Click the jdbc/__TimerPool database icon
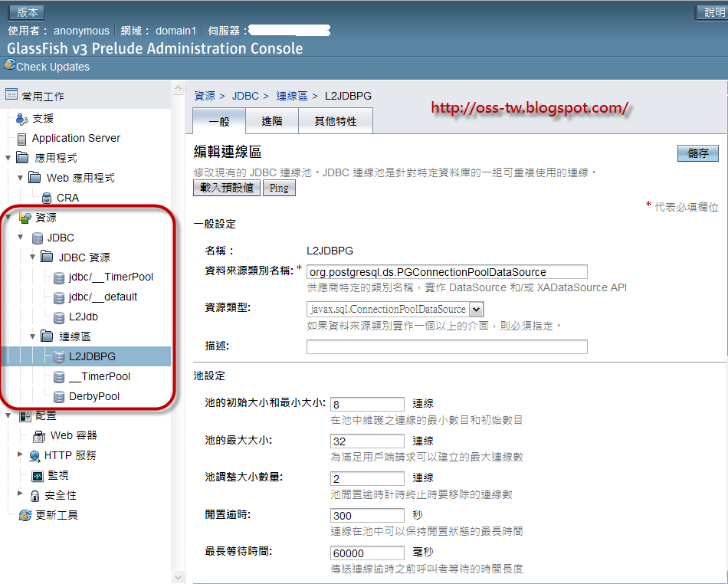 [58, 277]
